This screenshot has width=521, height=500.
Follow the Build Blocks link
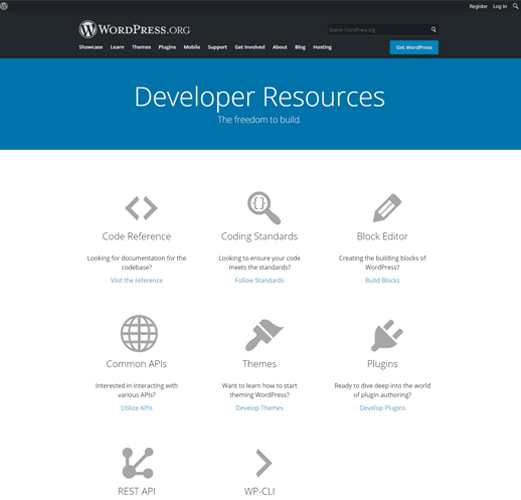[x=382, y=280]
